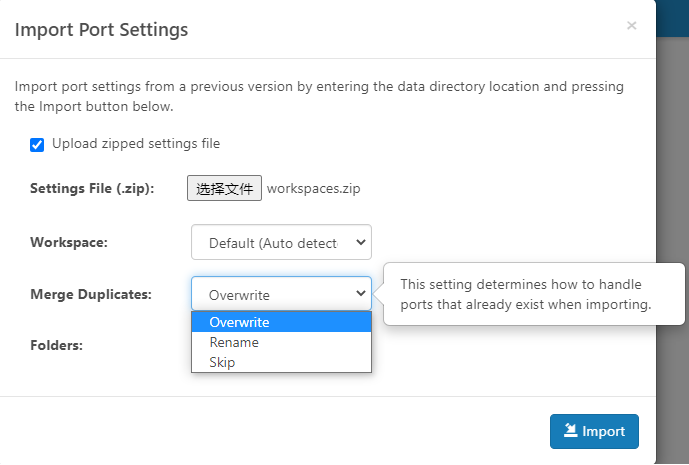The image size is (689, 465).
Task: Click the Folders label
Action: (x=56, y=345)
